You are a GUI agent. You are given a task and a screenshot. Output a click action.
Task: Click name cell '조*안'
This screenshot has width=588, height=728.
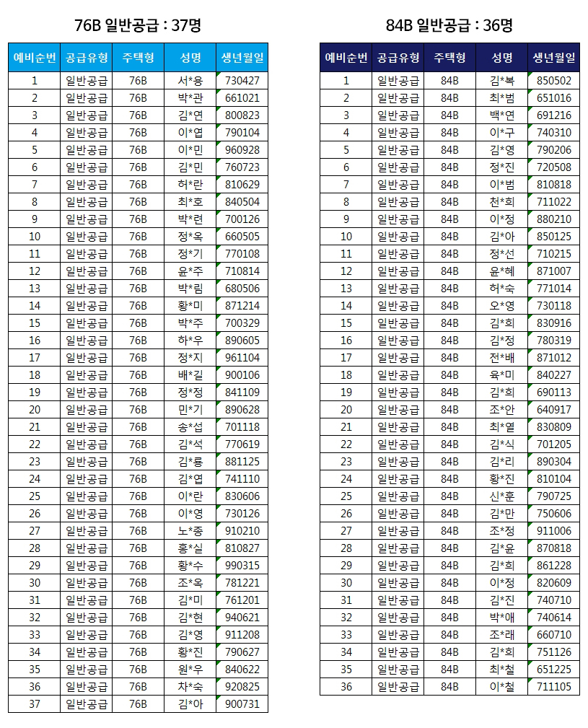(x=501, y=410)
